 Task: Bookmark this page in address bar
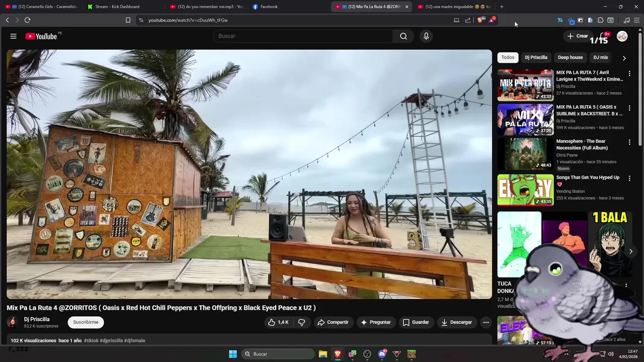128,20
